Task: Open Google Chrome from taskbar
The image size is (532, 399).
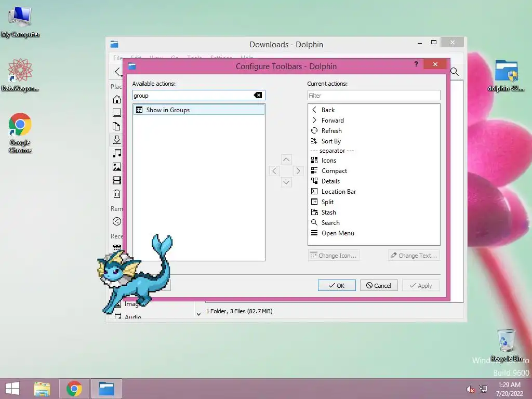Action: pyautogui.click(x=74, y=389)
